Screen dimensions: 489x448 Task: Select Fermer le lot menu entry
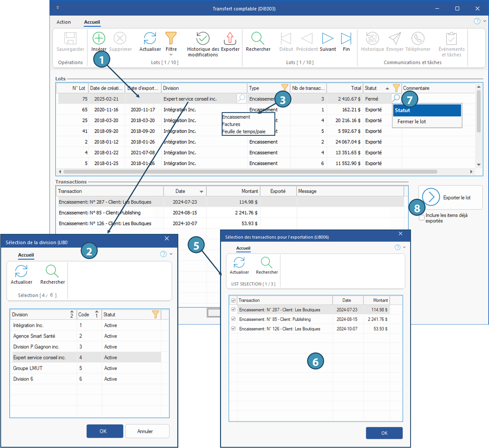412,121
